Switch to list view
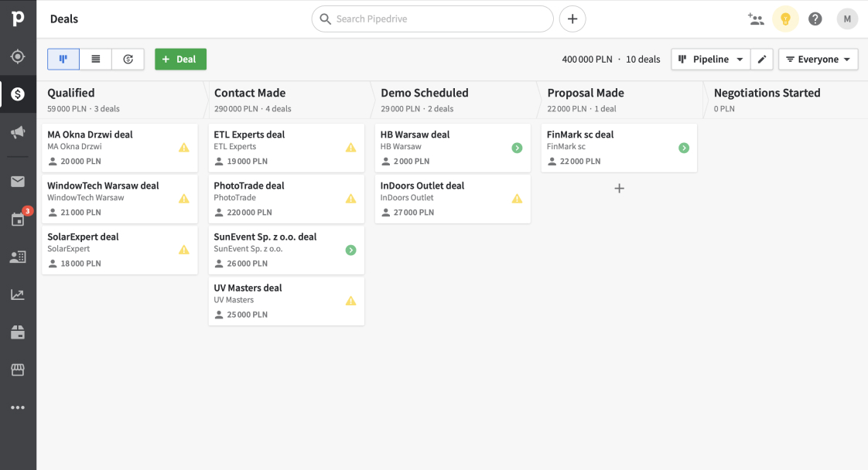Screen dimensions: 868x470 (96, 60)
